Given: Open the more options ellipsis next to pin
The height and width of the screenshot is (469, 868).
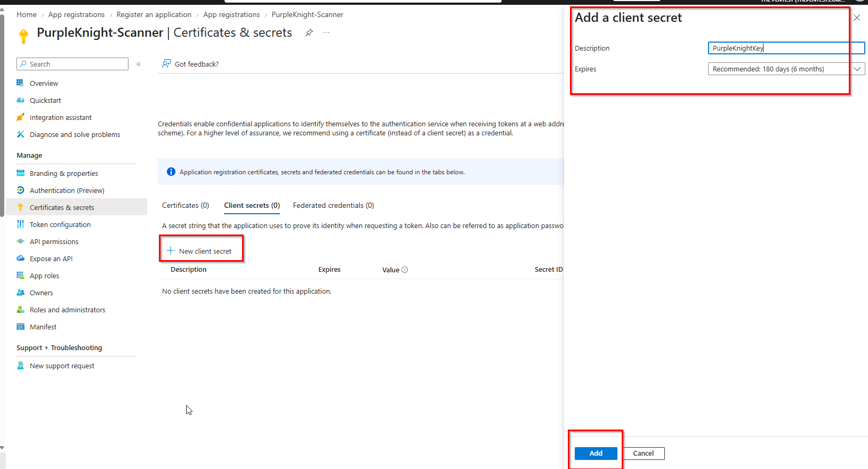Looking at the screenshot, I should click(326, 33).
